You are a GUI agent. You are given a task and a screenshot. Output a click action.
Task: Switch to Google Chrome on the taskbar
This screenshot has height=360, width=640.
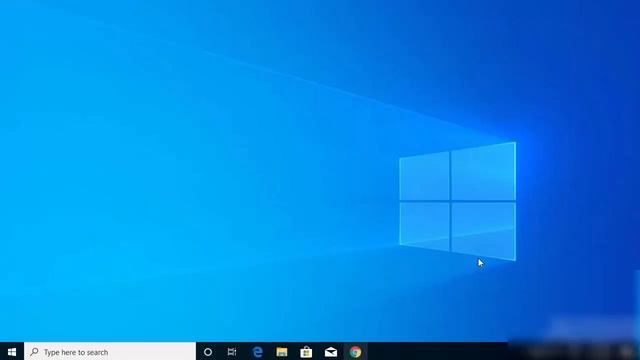(x=355, y=352)
